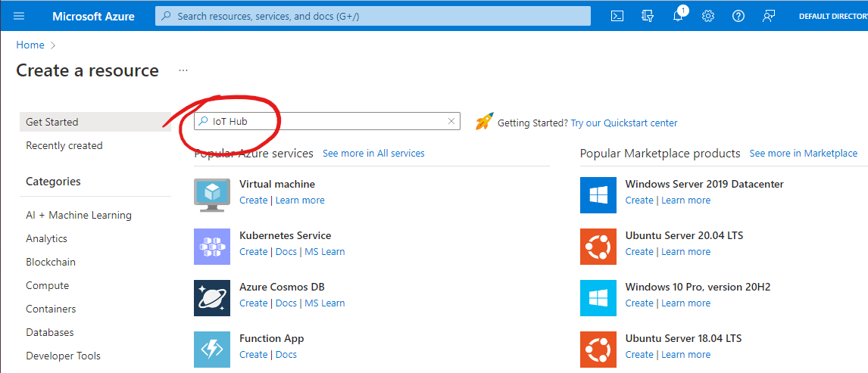Click the Virtual machine icon
This screenshot has height=373, width=868.
tap(212, 195)
